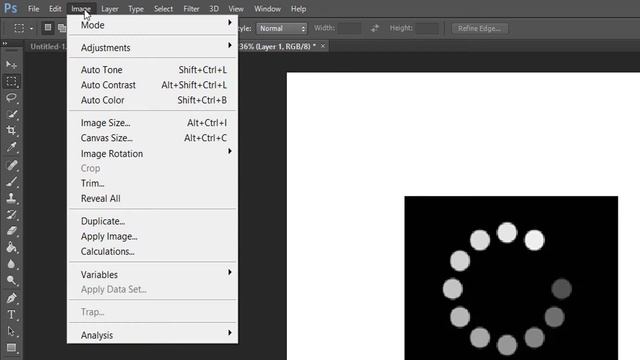Expand the Mode submenu

click(x=153, y=25)
